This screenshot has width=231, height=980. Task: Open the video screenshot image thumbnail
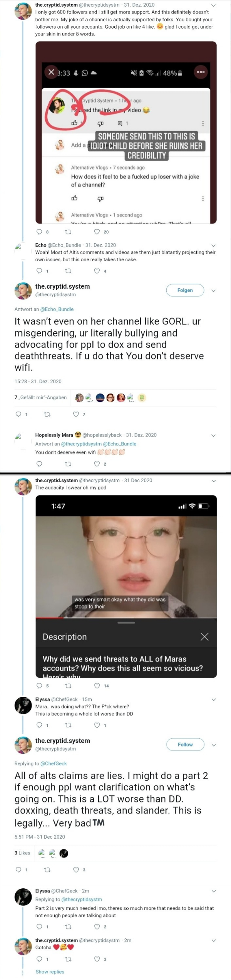coord(126,586)
